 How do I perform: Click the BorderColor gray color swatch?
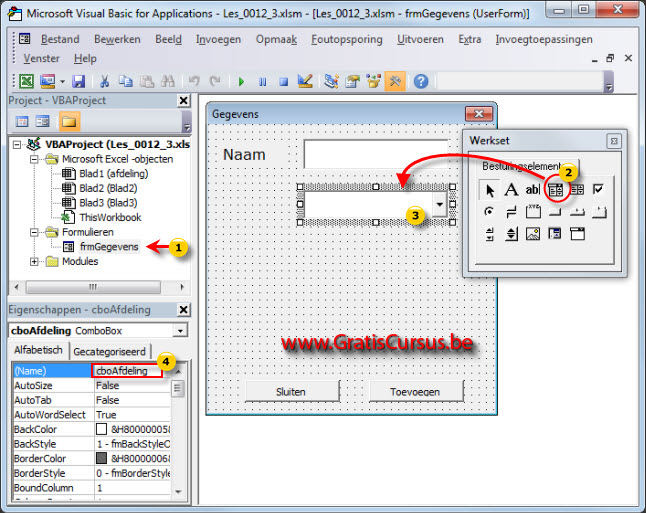point(101,459)
